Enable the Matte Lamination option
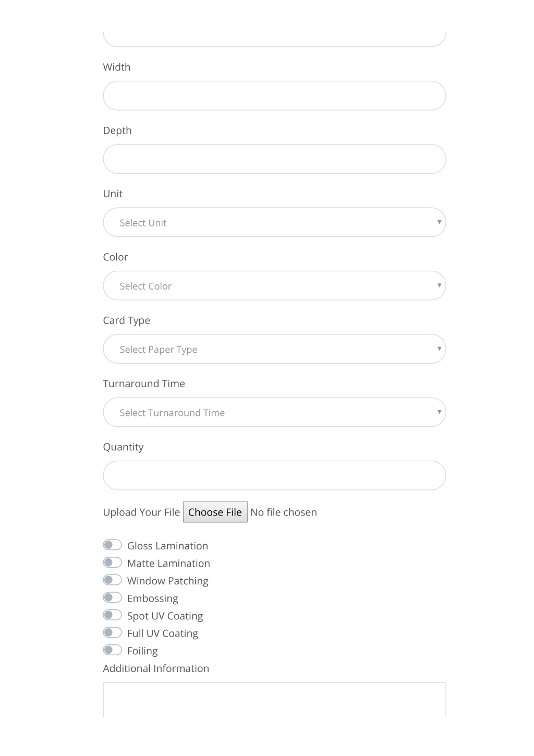This screenshot has width=534, height=756. point(112,562)
